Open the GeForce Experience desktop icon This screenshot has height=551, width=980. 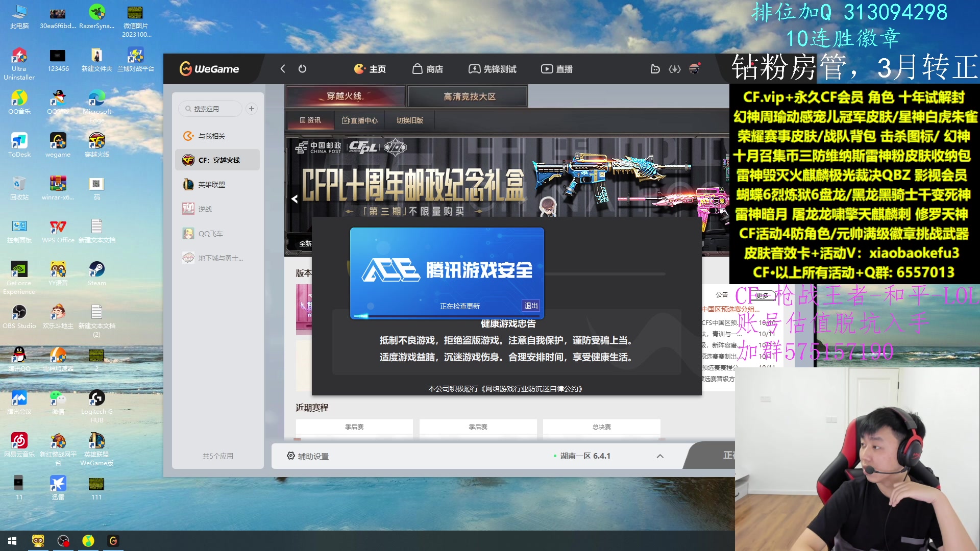[x=19, y=278]
